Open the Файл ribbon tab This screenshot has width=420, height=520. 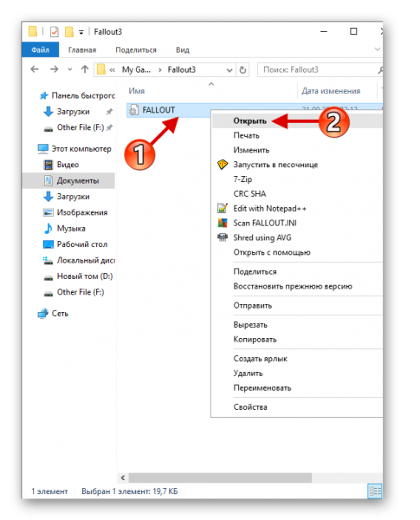tap(40, 49)
